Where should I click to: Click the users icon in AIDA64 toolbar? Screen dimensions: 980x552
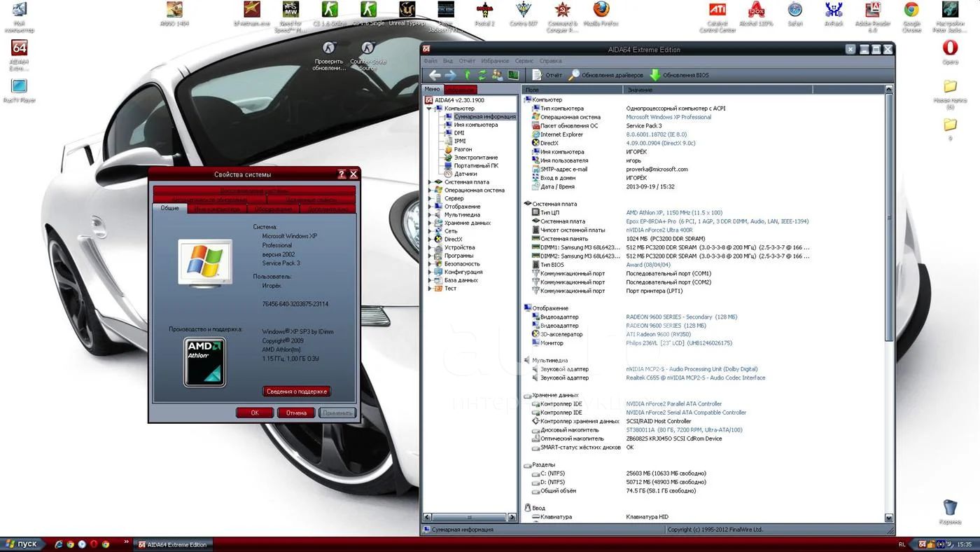497,75
